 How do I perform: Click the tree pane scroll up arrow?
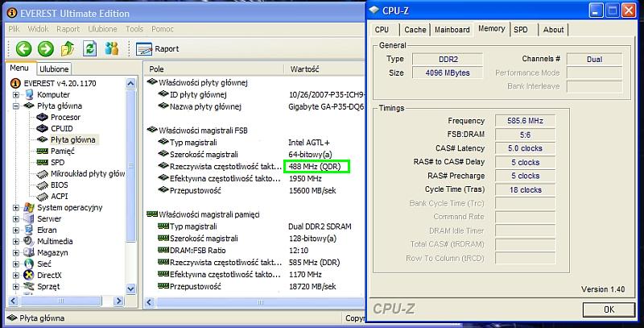(130, 84)
